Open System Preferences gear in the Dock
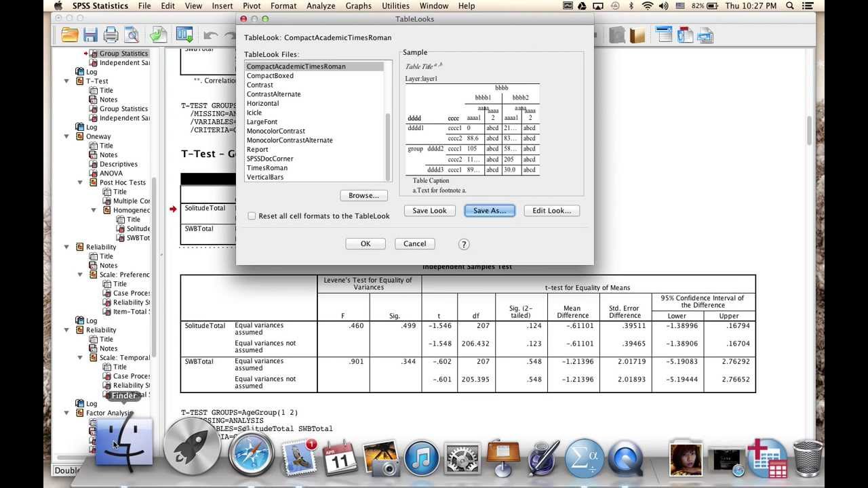The height and width of the screenshot is (488, 868). tap(462, 457)
